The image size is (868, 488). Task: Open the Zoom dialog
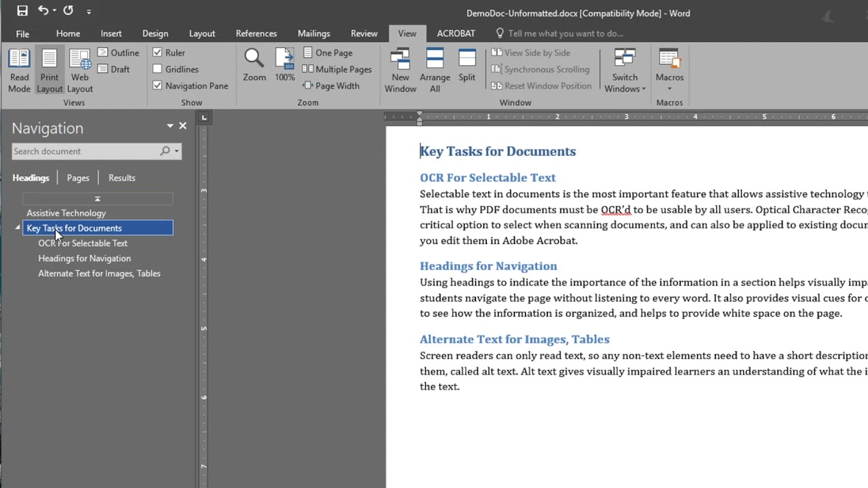pos(254,65)
